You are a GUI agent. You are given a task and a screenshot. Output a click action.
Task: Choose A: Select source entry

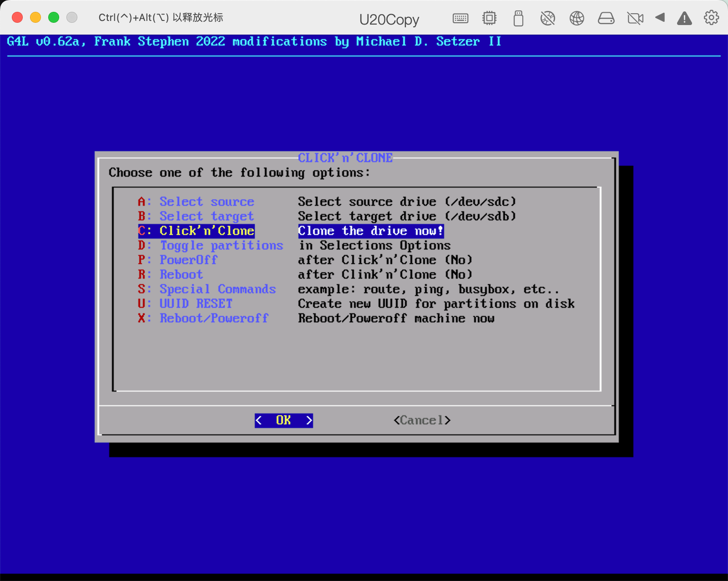click(207, 201)
